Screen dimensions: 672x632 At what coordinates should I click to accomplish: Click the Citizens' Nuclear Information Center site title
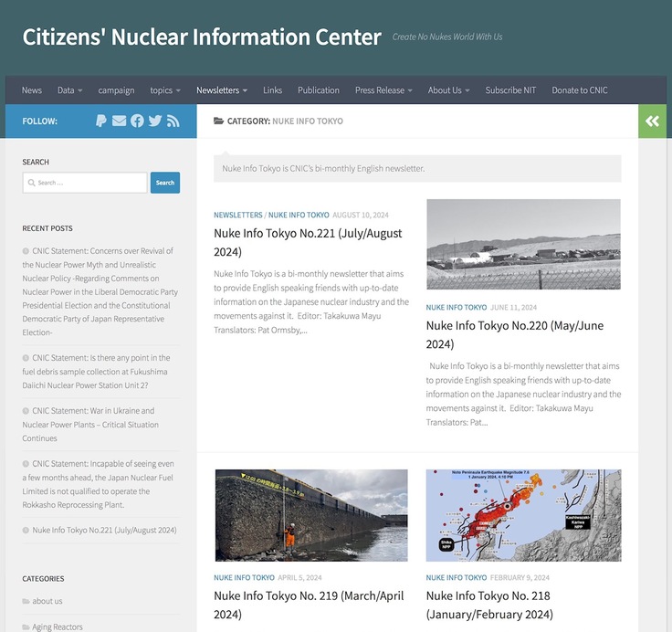(x=202, y=37)
